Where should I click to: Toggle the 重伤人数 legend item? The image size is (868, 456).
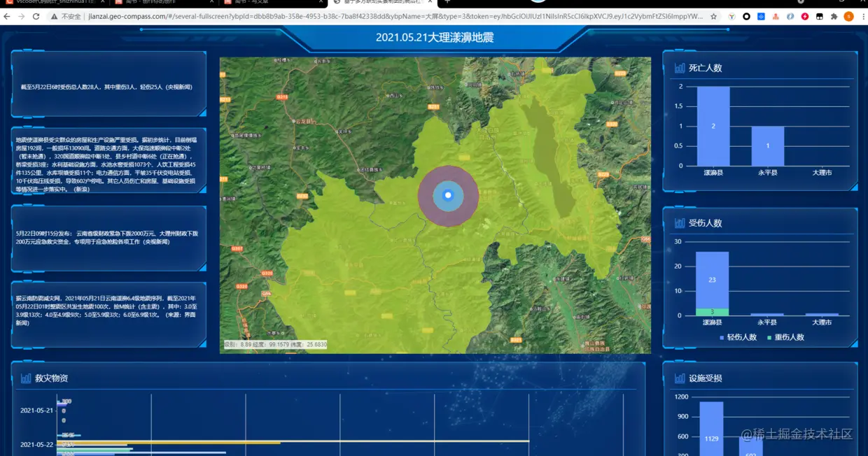[785, 337]
